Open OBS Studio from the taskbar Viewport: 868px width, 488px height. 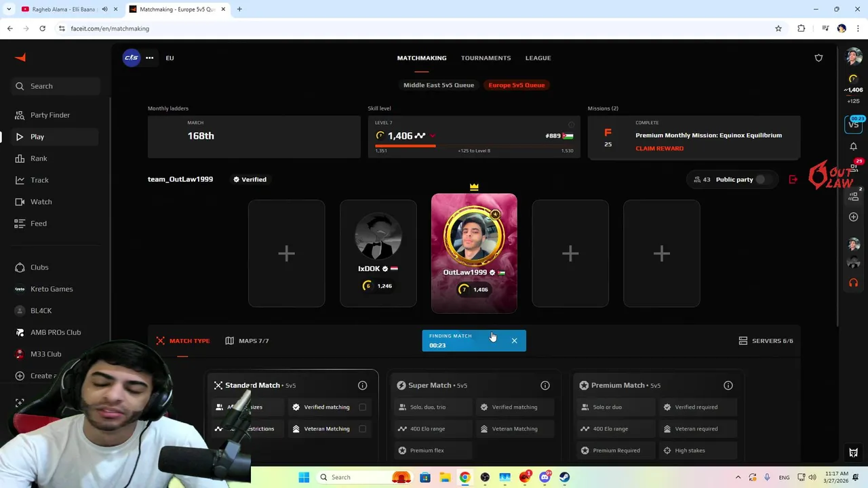485,477
